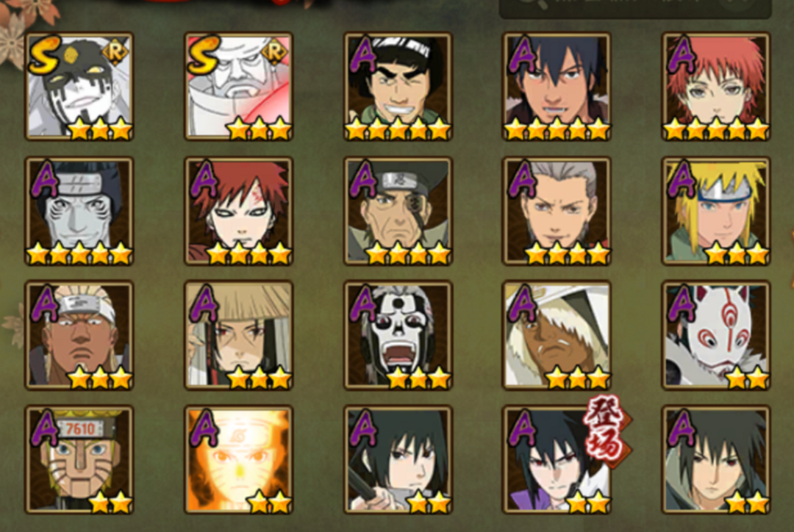Select the S-rank white-bearded elder with red aura
This screenshot has height=532, width=794.
click(238, 86)
